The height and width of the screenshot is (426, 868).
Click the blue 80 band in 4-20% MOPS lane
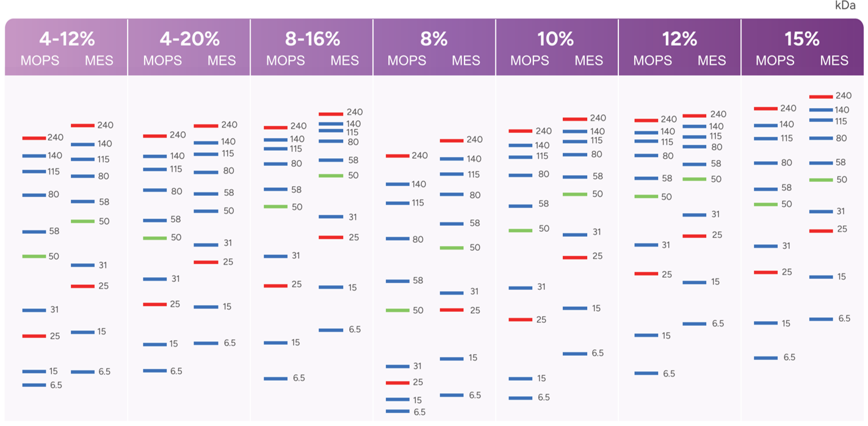[154, 190]
